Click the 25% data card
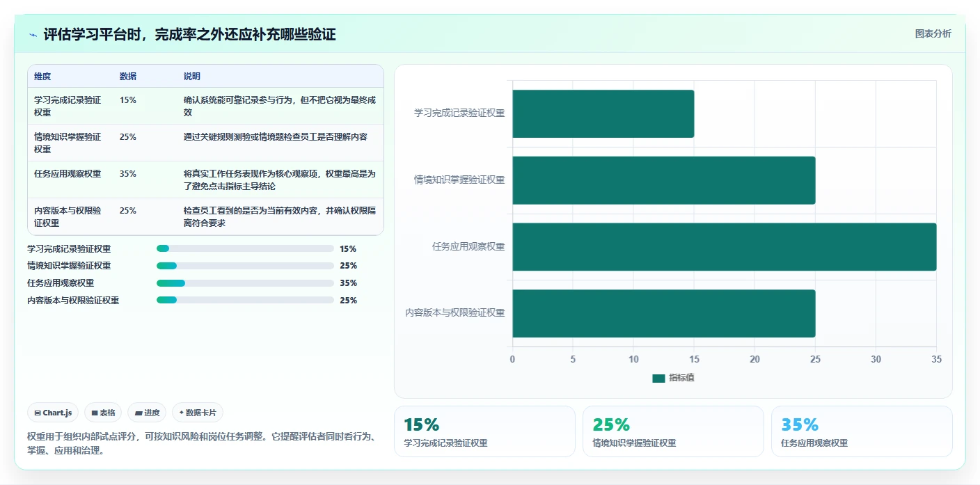 [x=673, y=431]
